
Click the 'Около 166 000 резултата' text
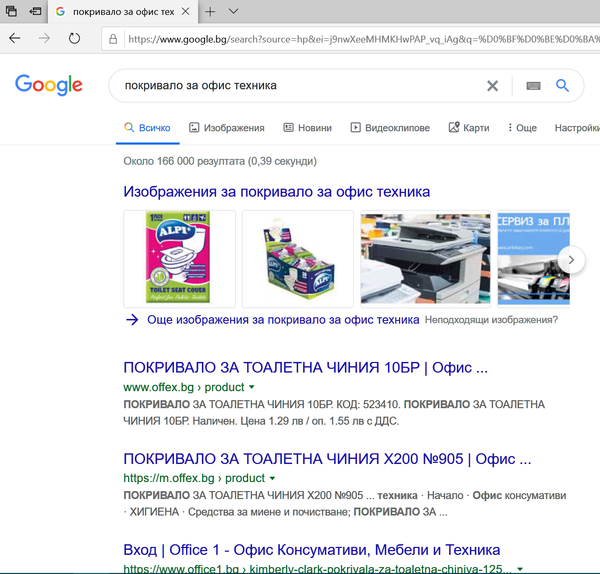(x=220, y=161)
